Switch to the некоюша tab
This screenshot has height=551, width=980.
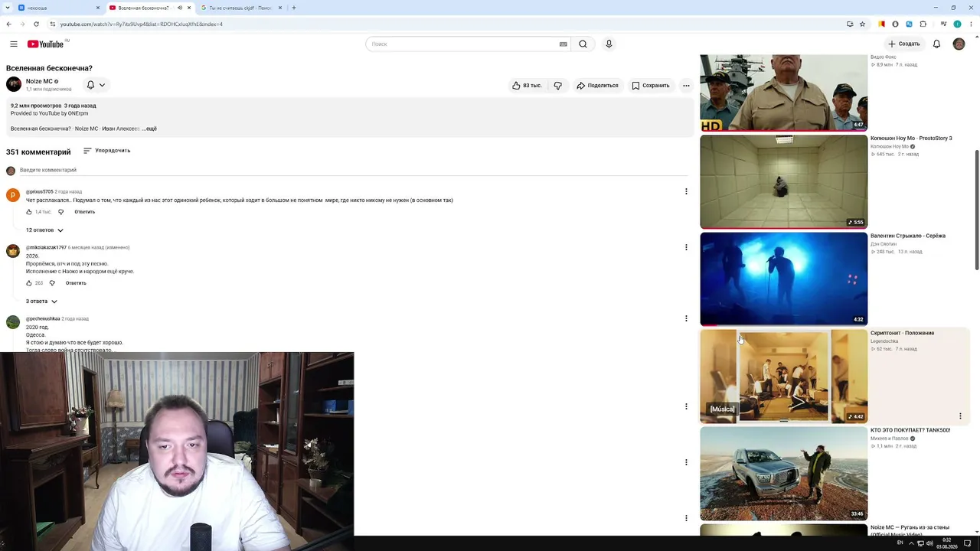click(59, 8)
